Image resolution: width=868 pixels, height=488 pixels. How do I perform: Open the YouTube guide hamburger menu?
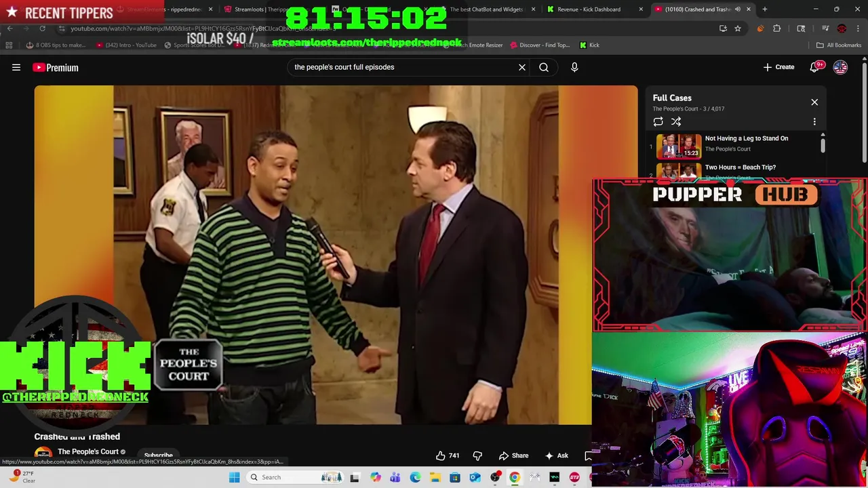[16, 67]
